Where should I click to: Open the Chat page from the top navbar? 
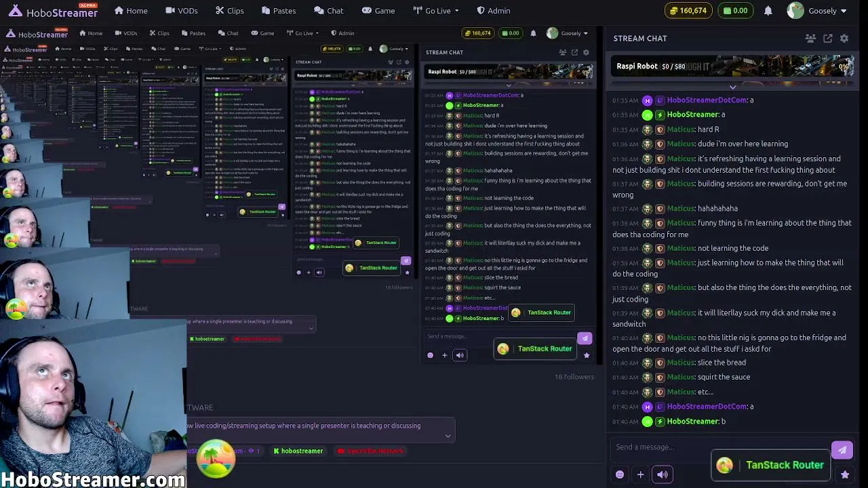tap(329, 11)
